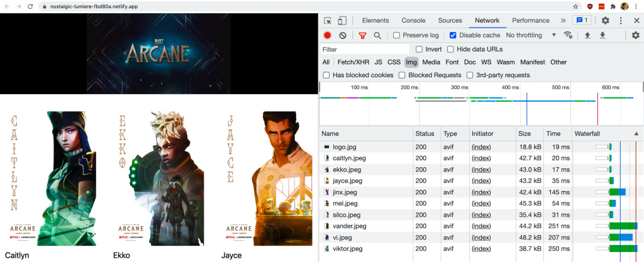
Task: Filter requests by Other type
Action: 558,62
